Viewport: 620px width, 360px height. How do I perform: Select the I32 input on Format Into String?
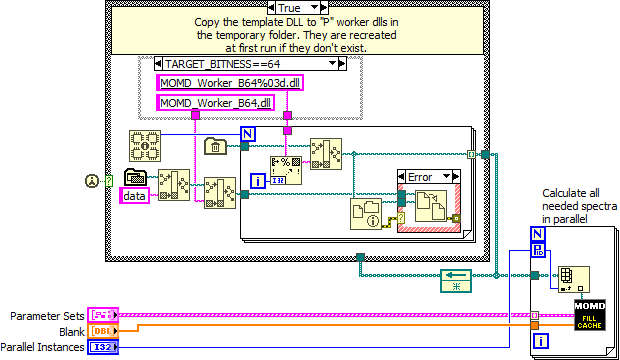coord(278,180)
